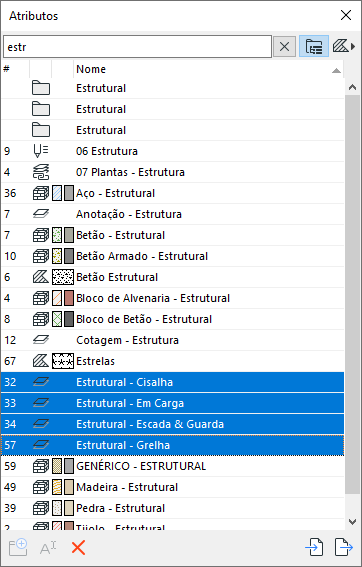Select layer combination icon for 07 Plantas - Estrutura
This screenshot has width=362, height=567.
(41, 172)
